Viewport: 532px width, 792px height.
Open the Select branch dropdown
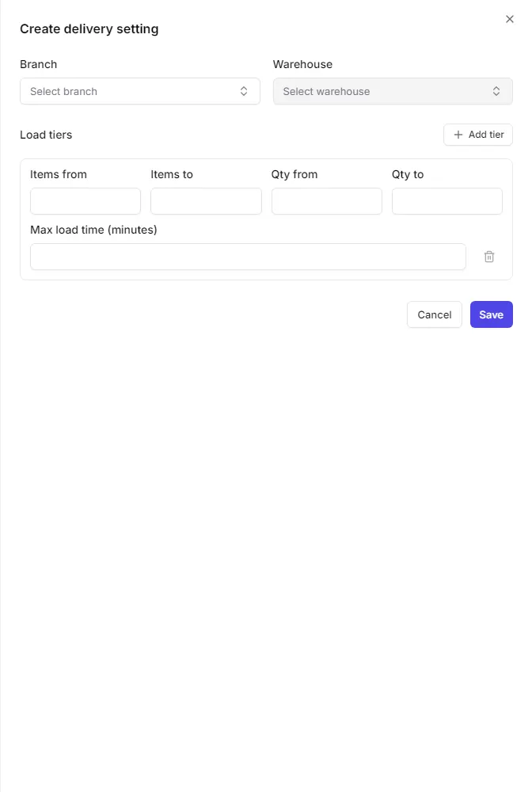click(x=140, y=91)
